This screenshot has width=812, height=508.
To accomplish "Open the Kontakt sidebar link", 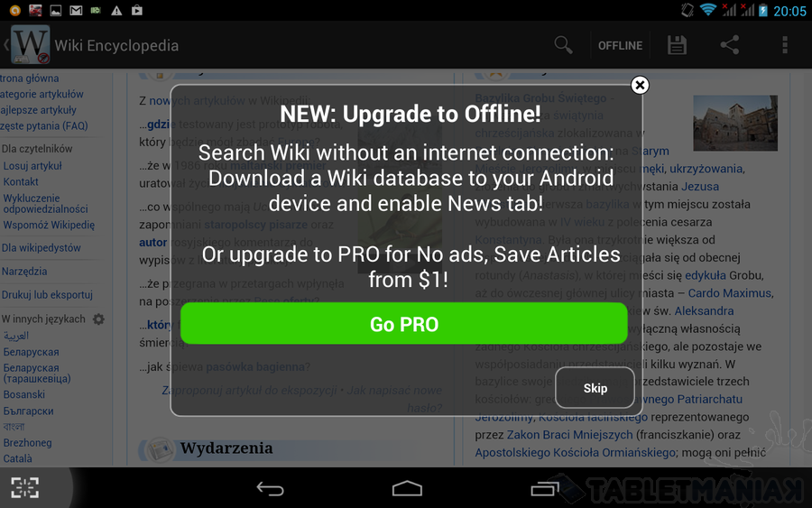I will point(21,181).
